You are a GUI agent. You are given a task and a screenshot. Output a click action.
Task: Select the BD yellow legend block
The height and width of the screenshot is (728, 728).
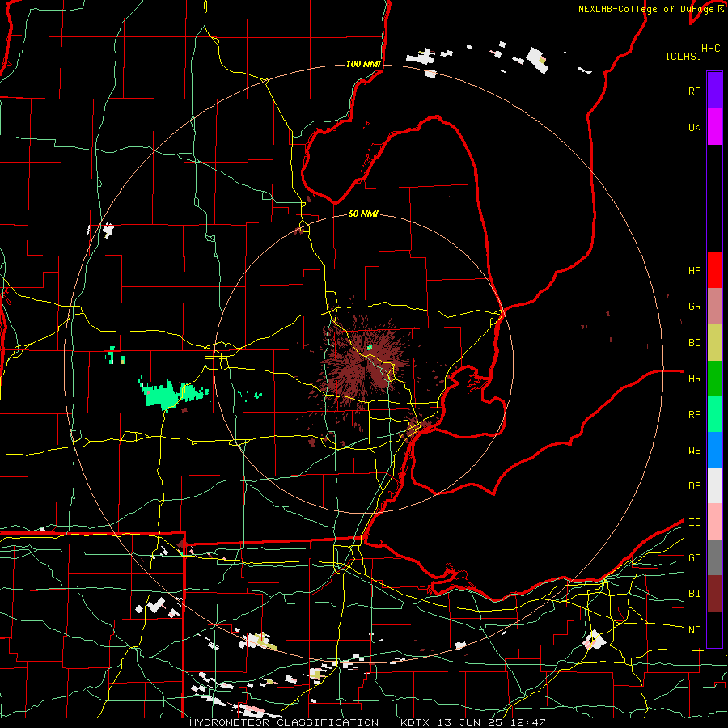714,343
